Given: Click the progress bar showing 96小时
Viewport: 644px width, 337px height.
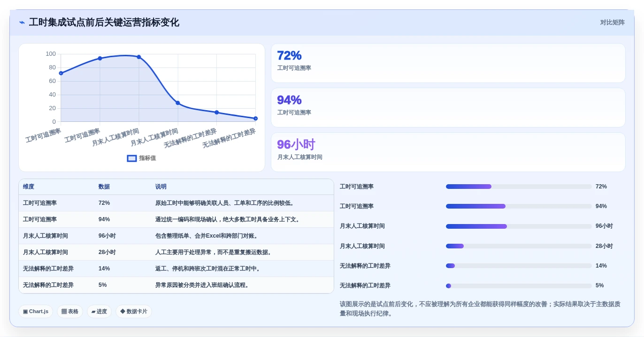Looking at the screenshot, I should pos(519,226).
